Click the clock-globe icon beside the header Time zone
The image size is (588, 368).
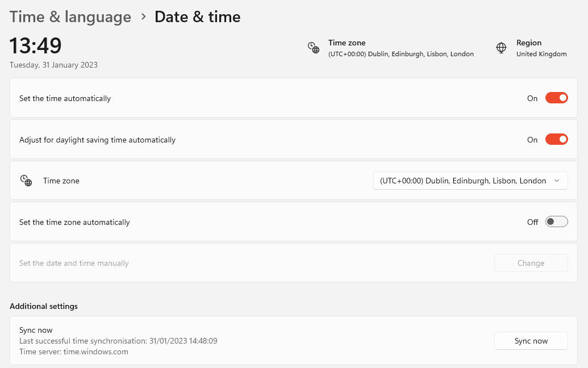[314, 48]
